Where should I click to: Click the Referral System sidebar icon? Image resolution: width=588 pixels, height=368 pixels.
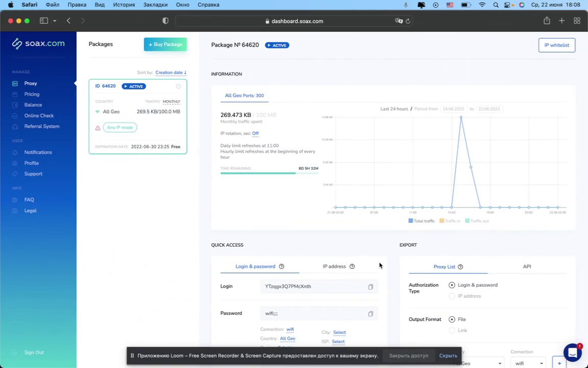point(15,127)
